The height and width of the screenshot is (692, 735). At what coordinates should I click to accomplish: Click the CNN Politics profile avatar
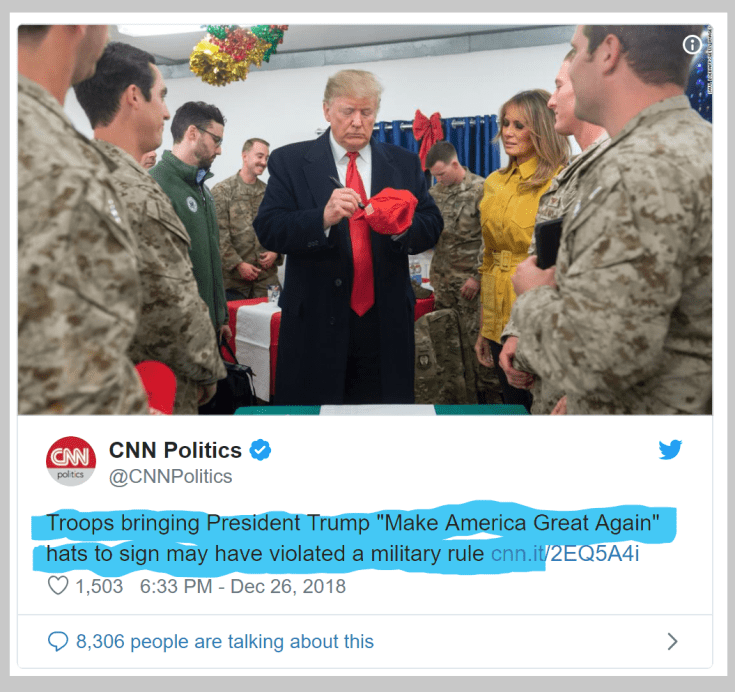pyautogui.click(x=71, y=461)
